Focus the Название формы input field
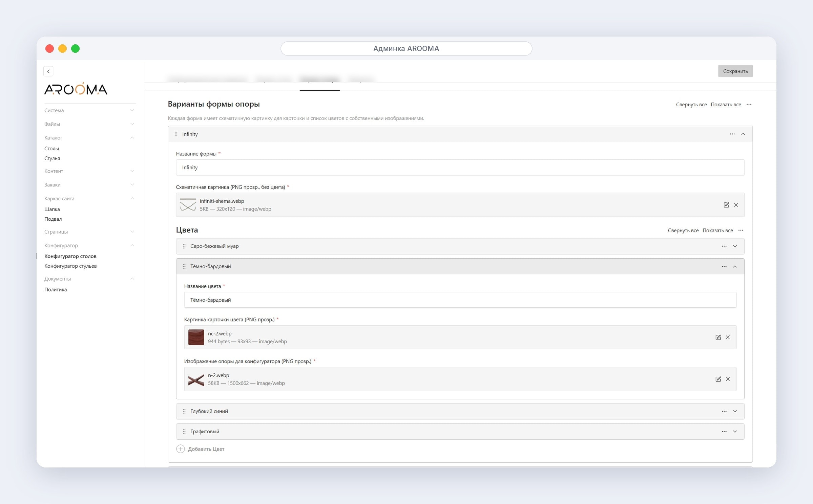Screen dimensions: 813x504 coord(460,167)
